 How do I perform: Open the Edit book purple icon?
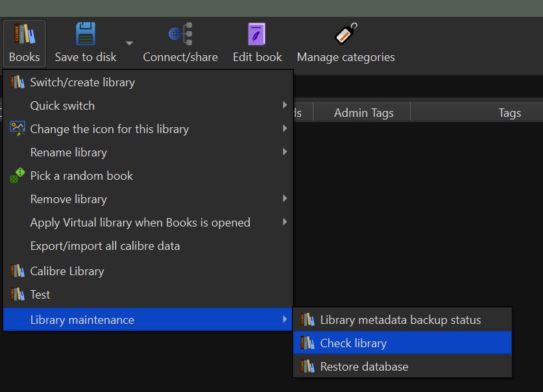pos(257,34)
